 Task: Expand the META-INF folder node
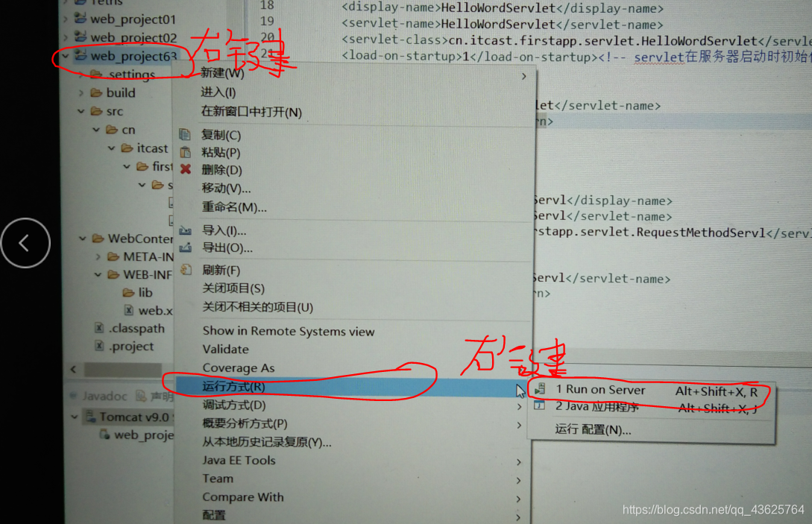pos(98,256)
